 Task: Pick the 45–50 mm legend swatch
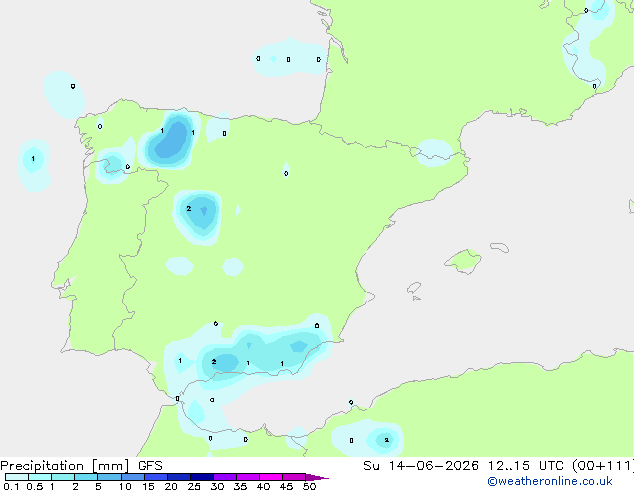(294, 477)
